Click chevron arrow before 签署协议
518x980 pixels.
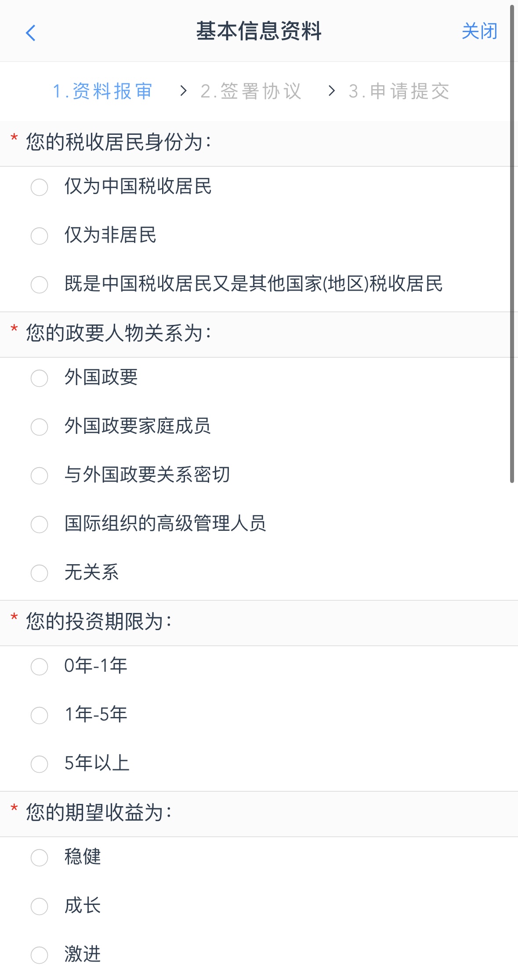pyautogui.click(x=184, y=91)
